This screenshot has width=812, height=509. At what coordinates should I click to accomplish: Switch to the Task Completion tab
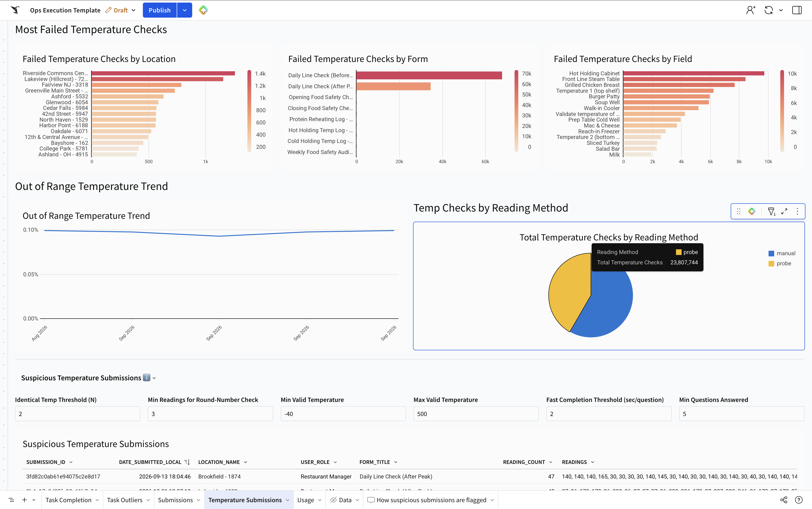68,500
